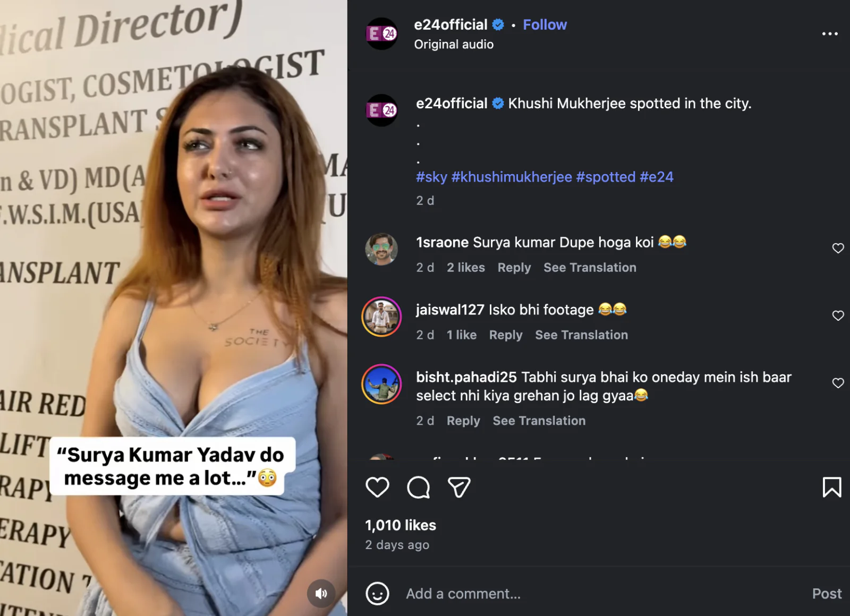Viewport: 850px width, 616px height.
Task: Open the emoji picker in the comment bar
Action: point(378,594)
